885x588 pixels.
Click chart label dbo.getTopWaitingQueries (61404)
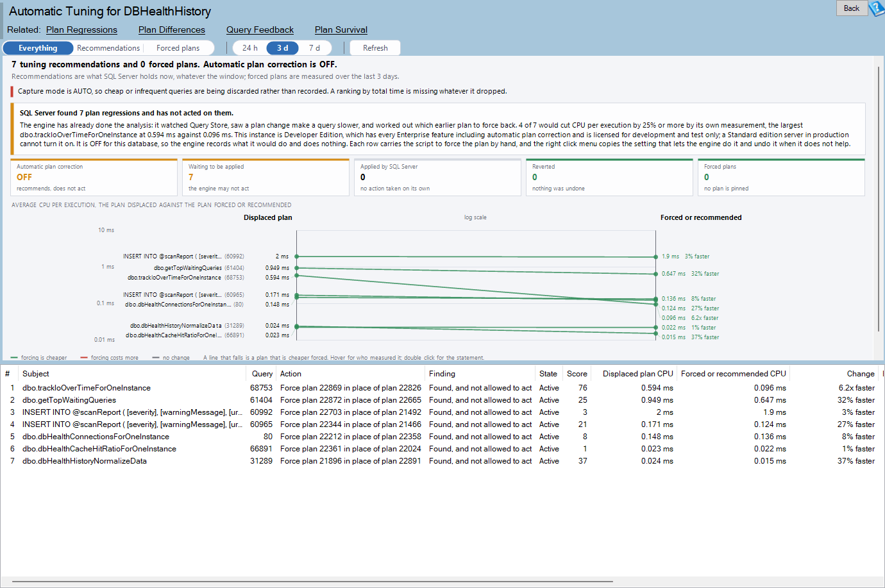tap(199, 268)
